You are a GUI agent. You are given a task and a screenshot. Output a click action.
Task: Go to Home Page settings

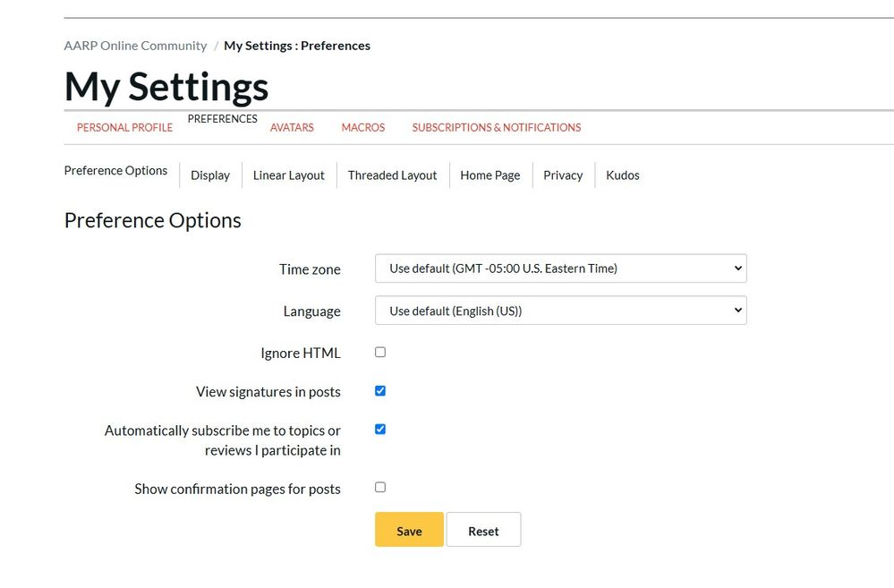point(490,175)
